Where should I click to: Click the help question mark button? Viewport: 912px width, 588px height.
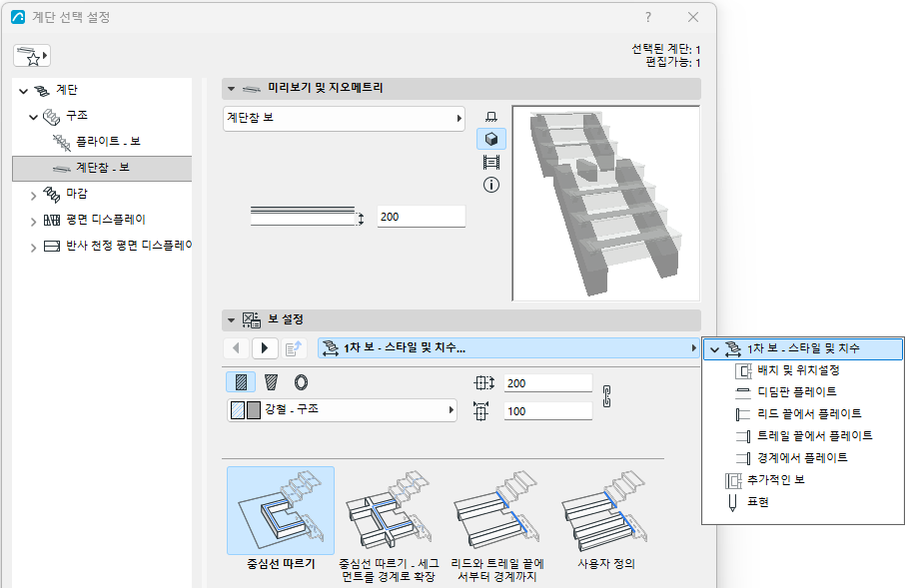tap(648, 17)
